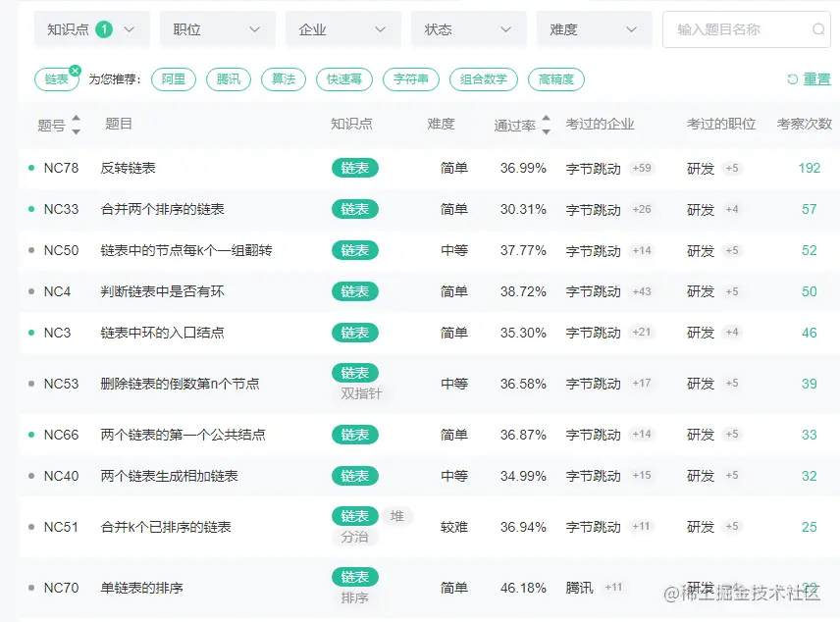Open problem 单链表的排序
The height and width of the screenshot is (622, 840).
click(x=142, y=589)
